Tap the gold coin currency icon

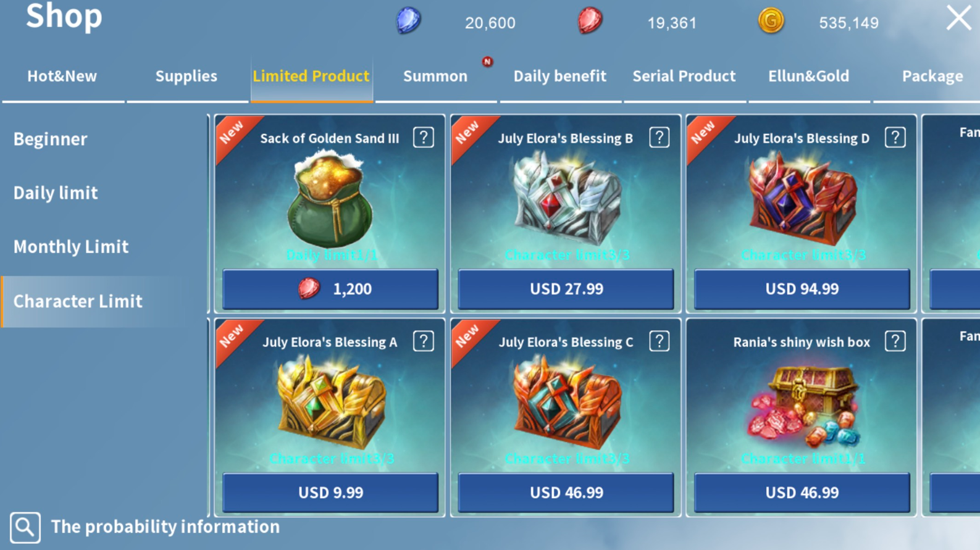pyautogui.click(x=771, y=21)
